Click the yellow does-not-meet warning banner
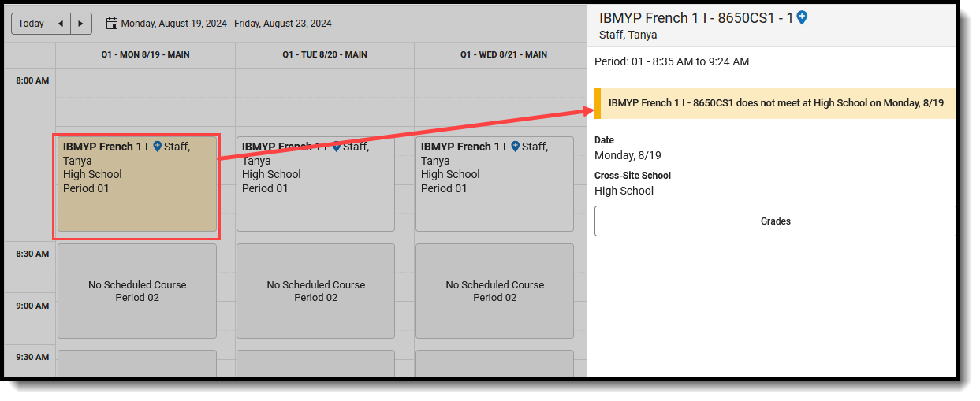Screen dimensions: 980x401 click(x=775, y=103)
